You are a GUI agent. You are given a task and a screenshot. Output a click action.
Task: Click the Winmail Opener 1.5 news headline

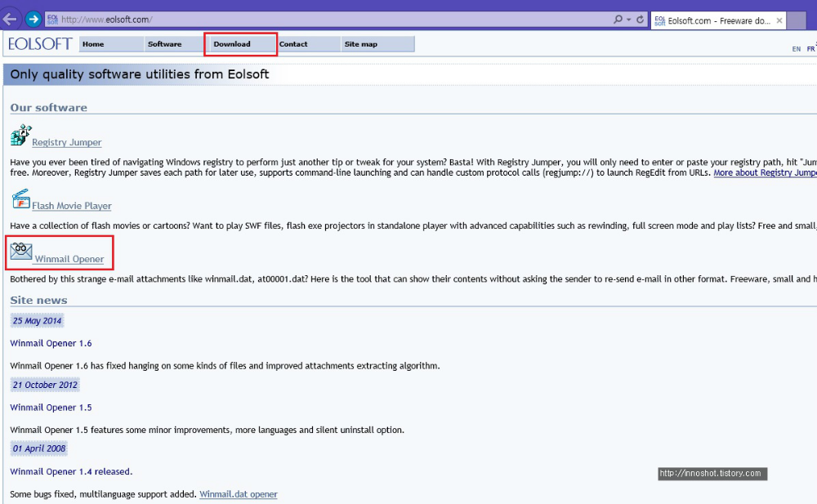tap(51, 408)
